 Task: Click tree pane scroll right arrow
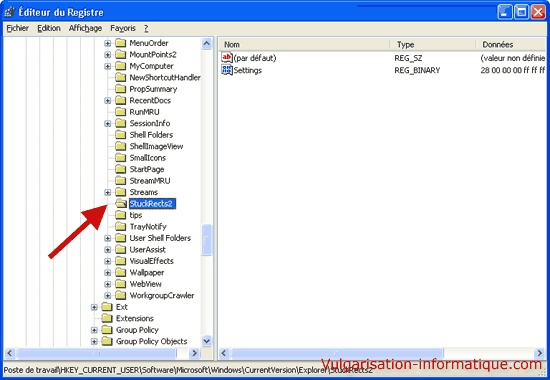click(194, 353)
